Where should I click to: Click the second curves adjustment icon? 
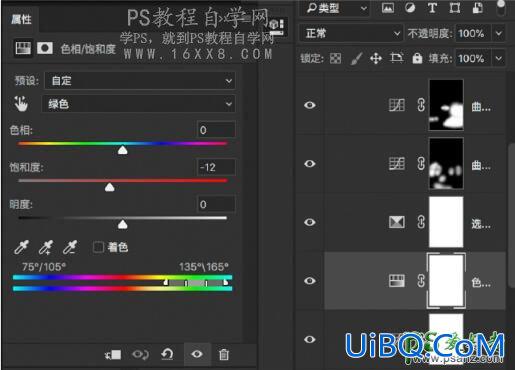coord(397,164)
